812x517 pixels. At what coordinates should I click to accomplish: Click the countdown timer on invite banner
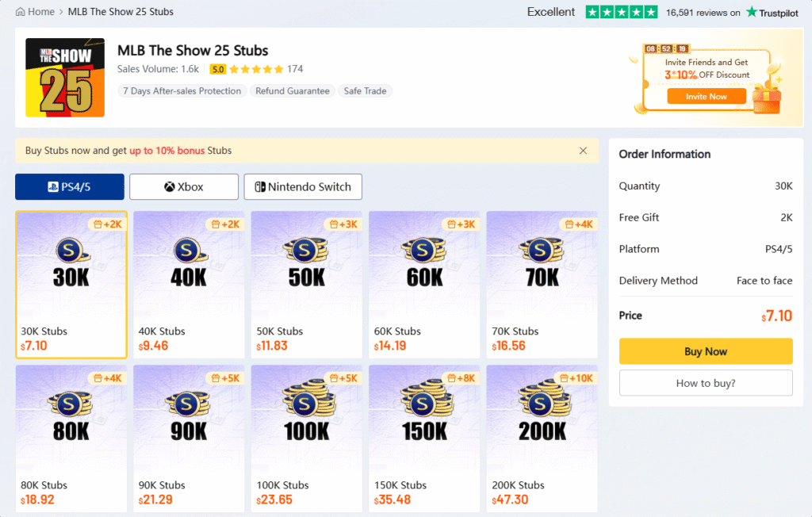click(666, 48)
